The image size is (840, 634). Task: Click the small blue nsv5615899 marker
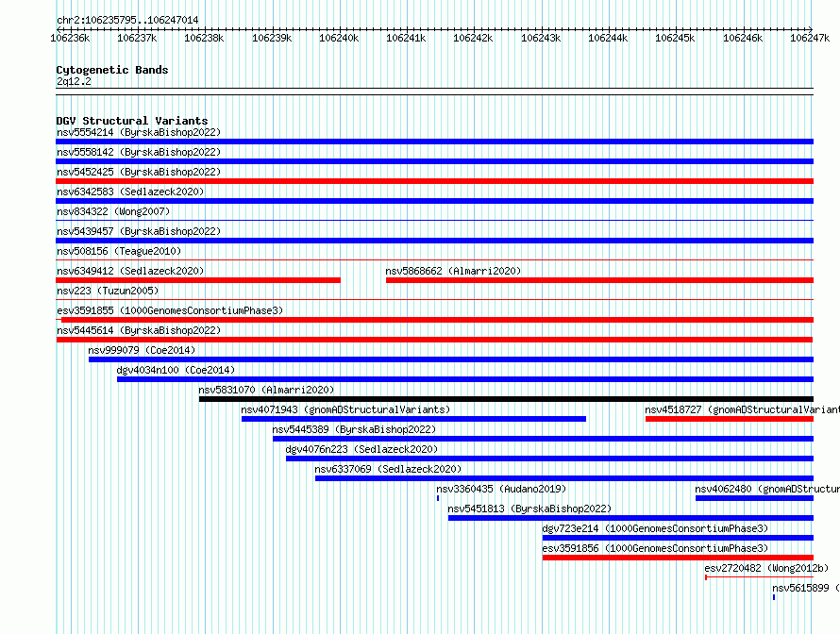774,597
